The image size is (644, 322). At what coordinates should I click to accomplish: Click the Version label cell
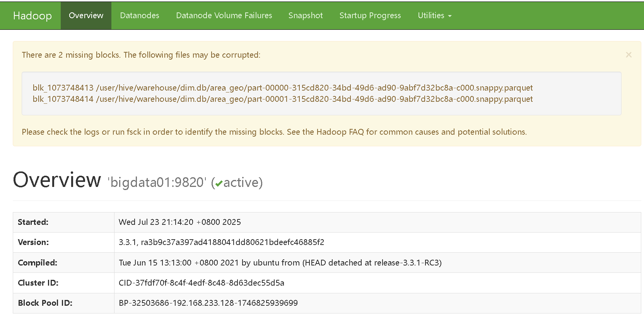pos(63,242)
